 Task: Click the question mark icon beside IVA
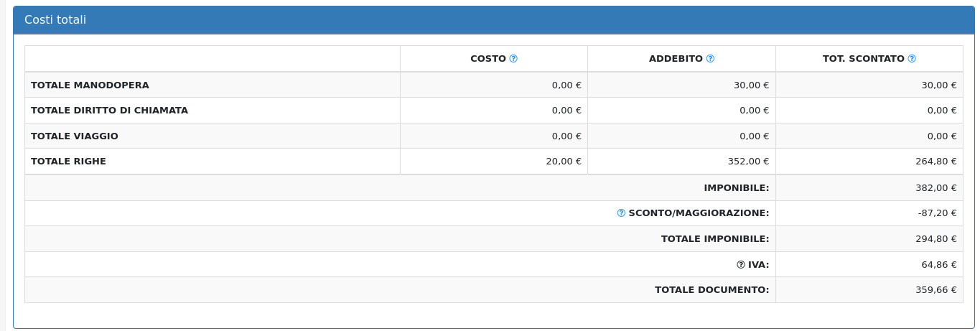pyautogui.click(x=741, y=264)
